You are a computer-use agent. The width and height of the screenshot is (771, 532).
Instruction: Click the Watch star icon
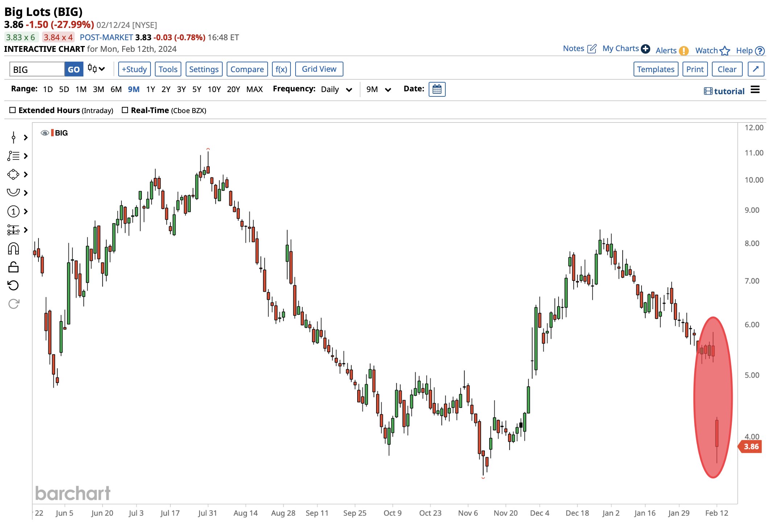[x=725, y=51]
